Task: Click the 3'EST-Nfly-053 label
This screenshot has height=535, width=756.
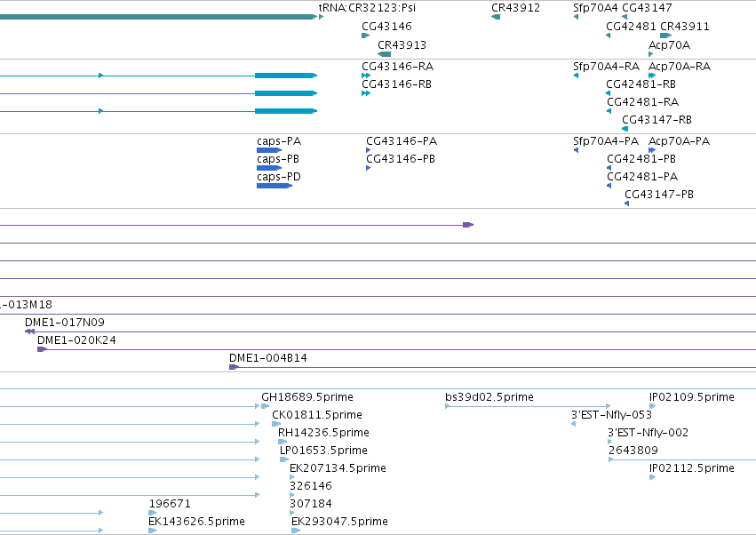Action: coord(611,415)
